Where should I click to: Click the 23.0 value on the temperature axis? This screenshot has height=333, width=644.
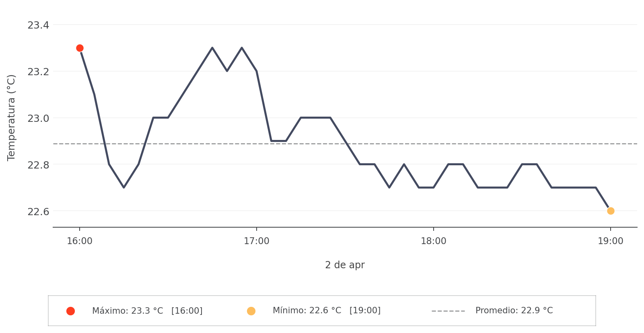[x=38, y=119]
